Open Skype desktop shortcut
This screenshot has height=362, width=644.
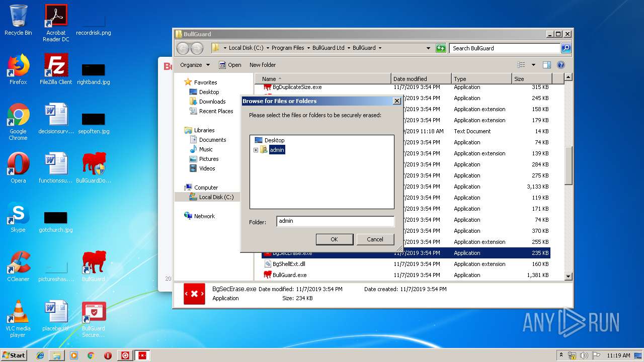[x=18, y=217]
